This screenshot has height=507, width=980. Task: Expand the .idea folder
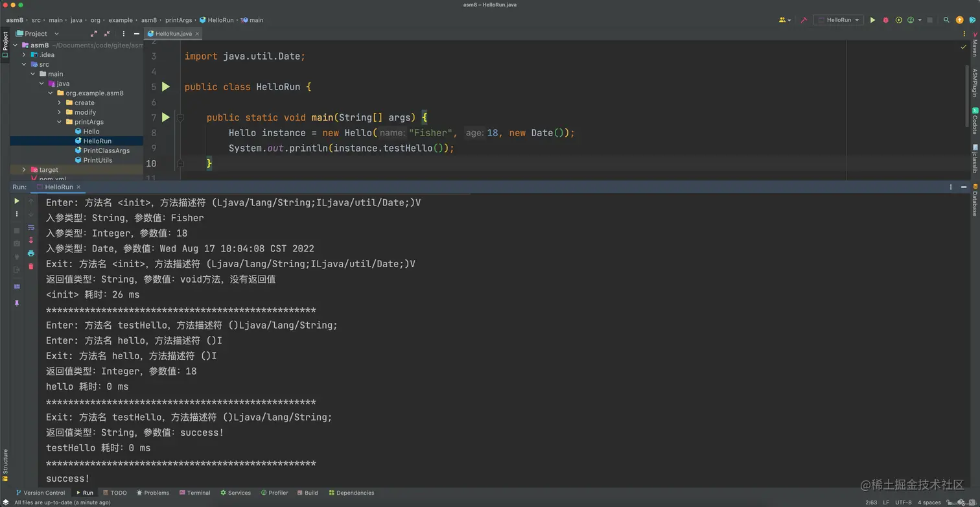click(x=24, y=55)
